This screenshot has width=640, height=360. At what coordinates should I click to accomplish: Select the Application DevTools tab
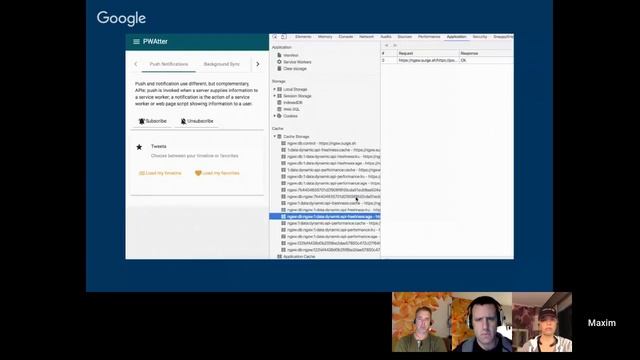pos(456,37)
